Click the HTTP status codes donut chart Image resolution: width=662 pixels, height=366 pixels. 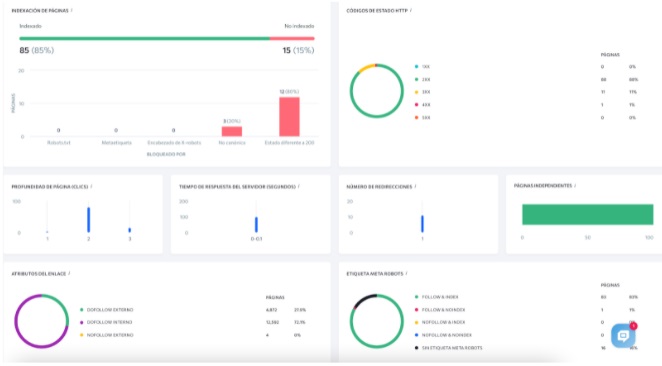tap(377, 91)
